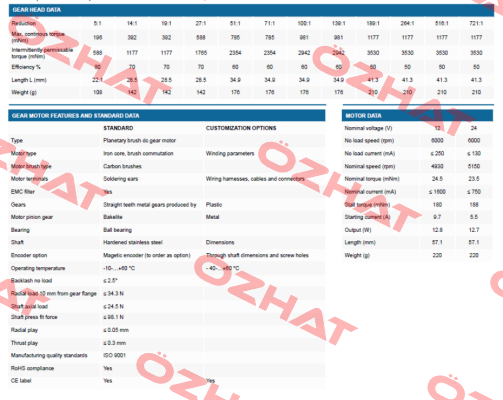Click the GEAR MOTOR FEATURES AND STANDARD DATA header
Screen dimensions: 503x400
point(167,116)
